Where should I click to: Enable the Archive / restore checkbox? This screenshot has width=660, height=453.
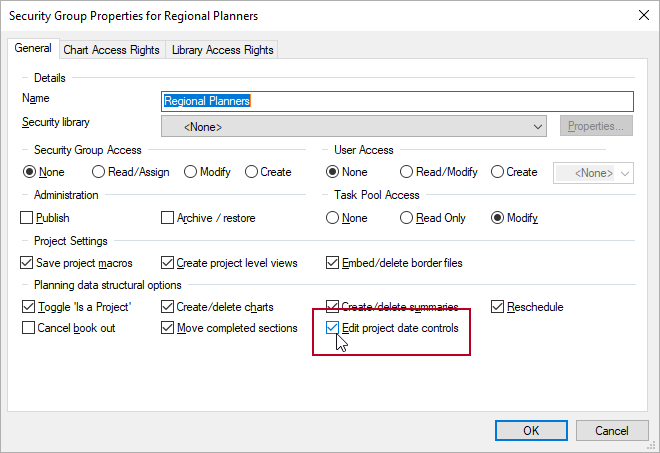[168, 218]
